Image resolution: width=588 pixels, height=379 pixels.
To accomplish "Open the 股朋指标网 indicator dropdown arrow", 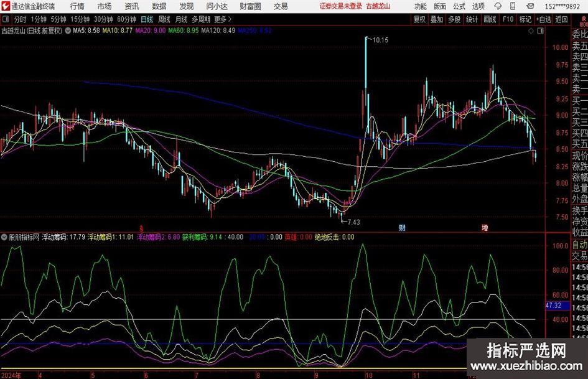I will 4,237.
